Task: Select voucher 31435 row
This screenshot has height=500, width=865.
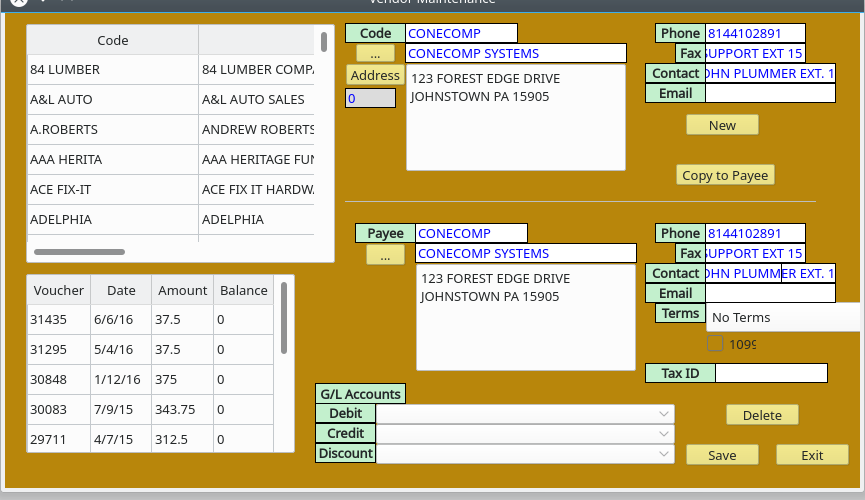Action: pos(150,320)
